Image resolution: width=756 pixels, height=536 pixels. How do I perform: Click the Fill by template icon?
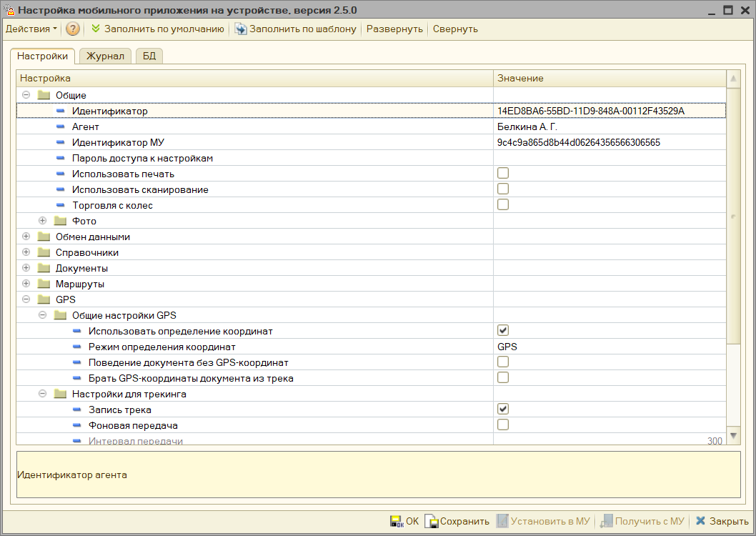[241, 29]
